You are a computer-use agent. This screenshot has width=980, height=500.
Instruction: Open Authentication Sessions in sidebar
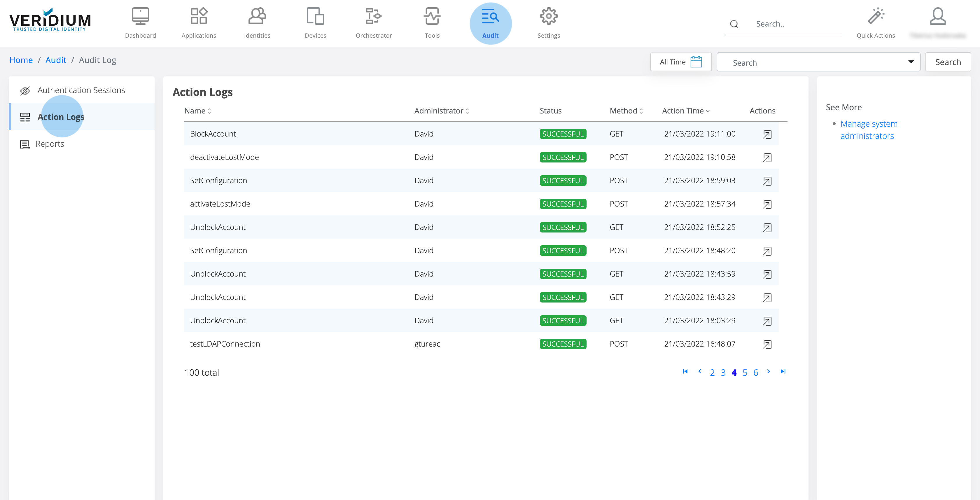(x=81, y=90)
